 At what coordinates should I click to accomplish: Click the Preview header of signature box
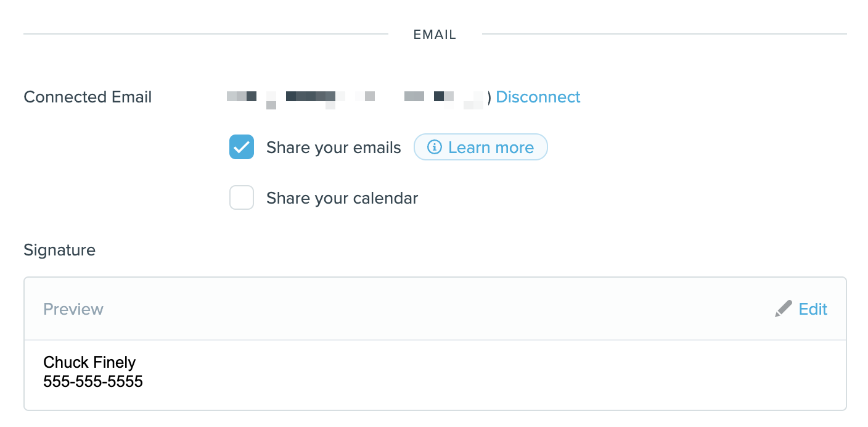coord(73,309)
